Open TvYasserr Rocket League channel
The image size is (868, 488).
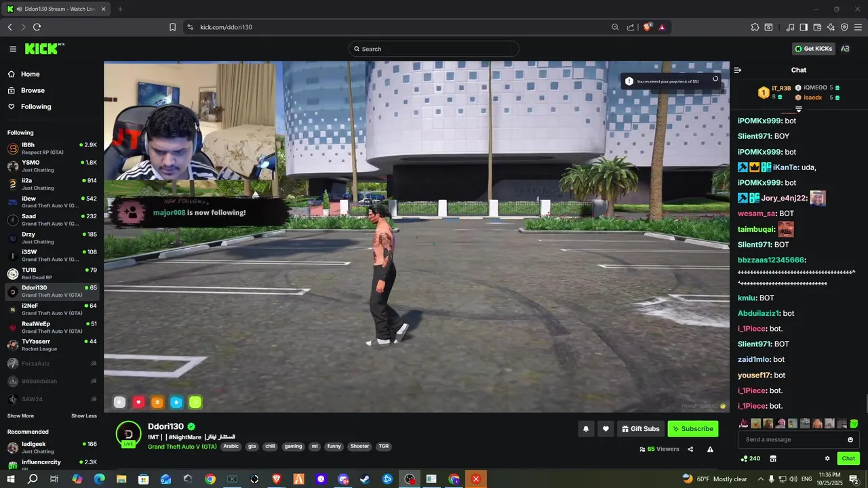pos(52,344)
